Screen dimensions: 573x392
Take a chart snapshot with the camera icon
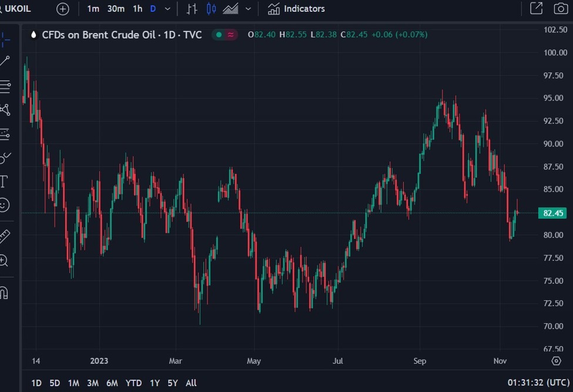pyautogui.click(x=559, y=8)
